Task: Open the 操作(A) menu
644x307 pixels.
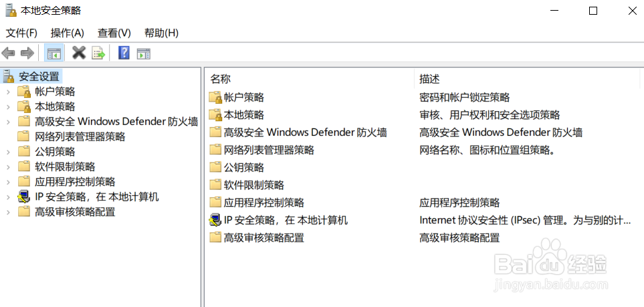Action: (68, 33)
